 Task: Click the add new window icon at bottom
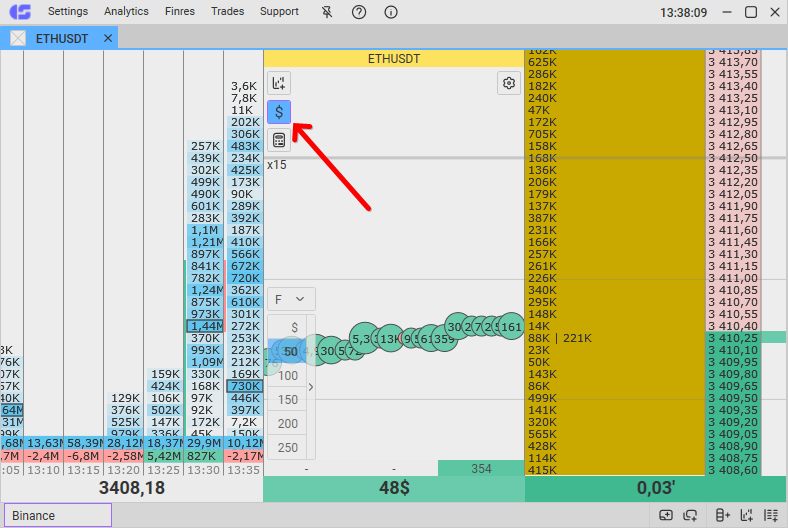pyautogui.click(x=666, y=515)
